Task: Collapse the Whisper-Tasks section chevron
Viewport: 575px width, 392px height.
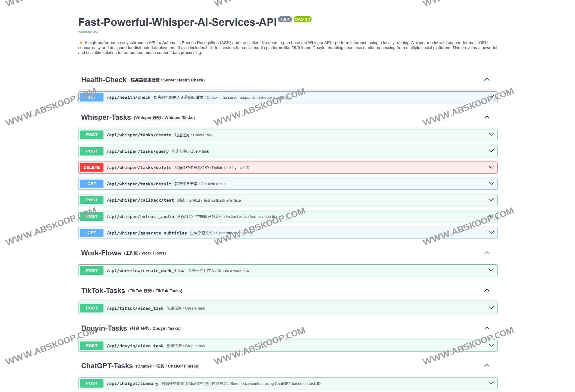Action: click(x=487, y=117)
